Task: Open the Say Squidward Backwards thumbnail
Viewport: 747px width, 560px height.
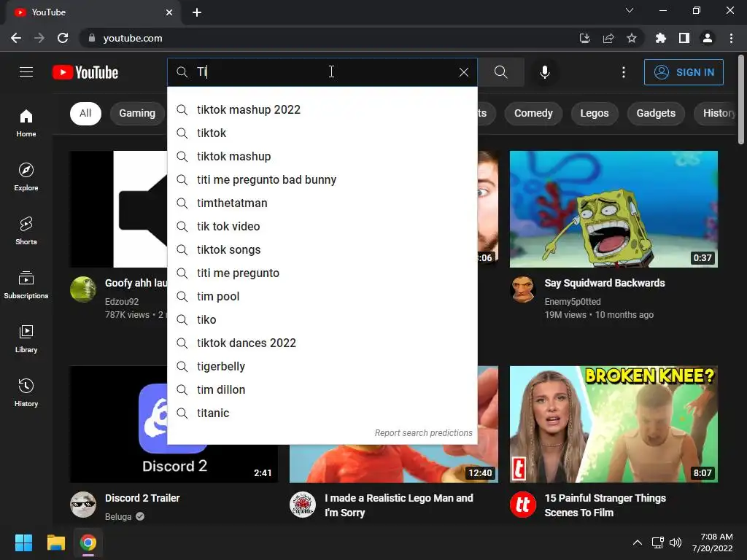Action: [x=614, y=209]
